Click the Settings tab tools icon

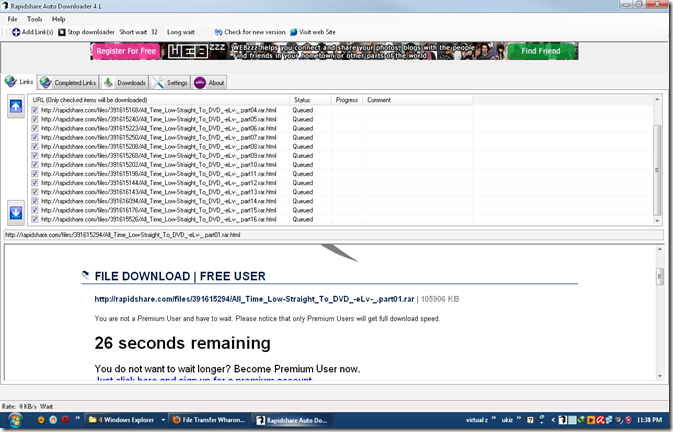(x=158, y=82)
